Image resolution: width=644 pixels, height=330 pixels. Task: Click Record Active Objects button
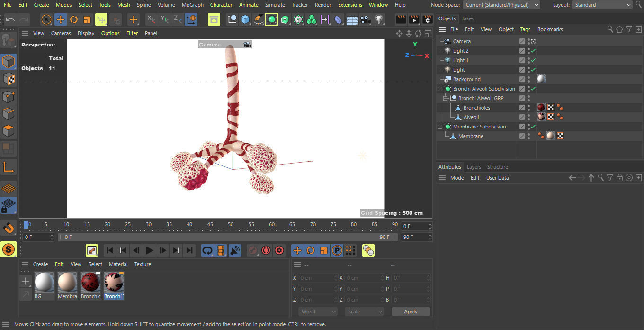(x=253, y=250)
